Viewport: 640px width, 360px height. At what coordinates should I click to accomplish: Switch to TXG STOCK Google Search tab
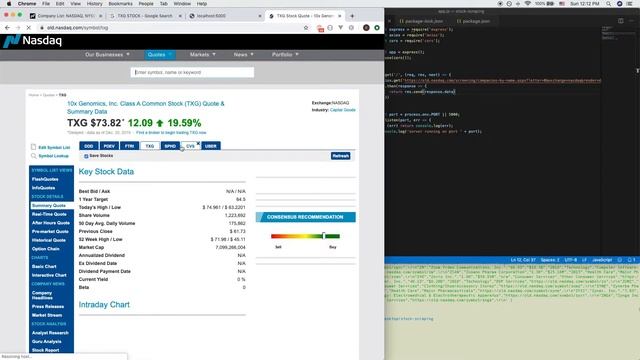[145, 16]
